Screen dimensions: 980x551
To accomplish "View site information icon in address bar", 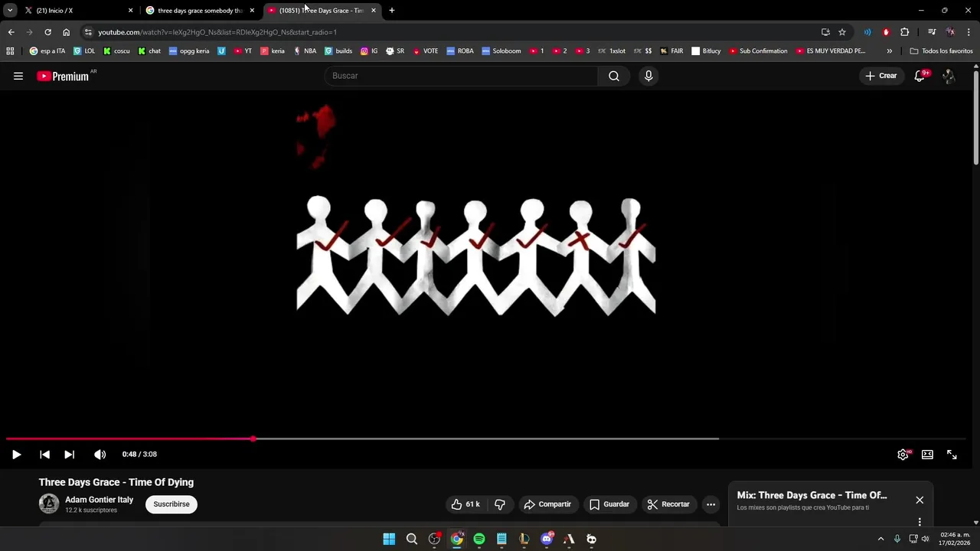I will pos(88,32).
